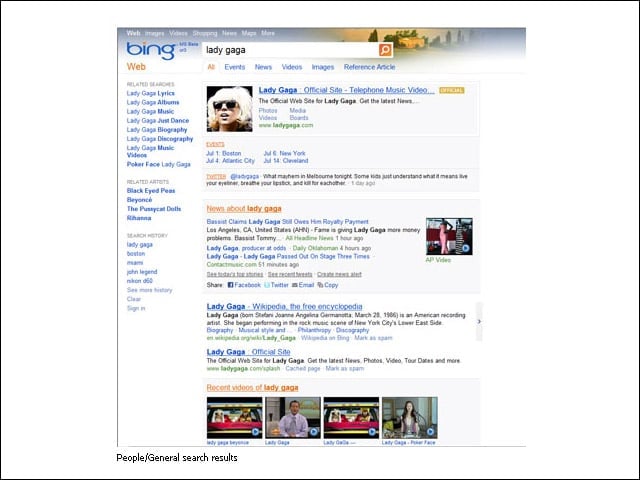Open the More menu in top navigation

(268, 33)
